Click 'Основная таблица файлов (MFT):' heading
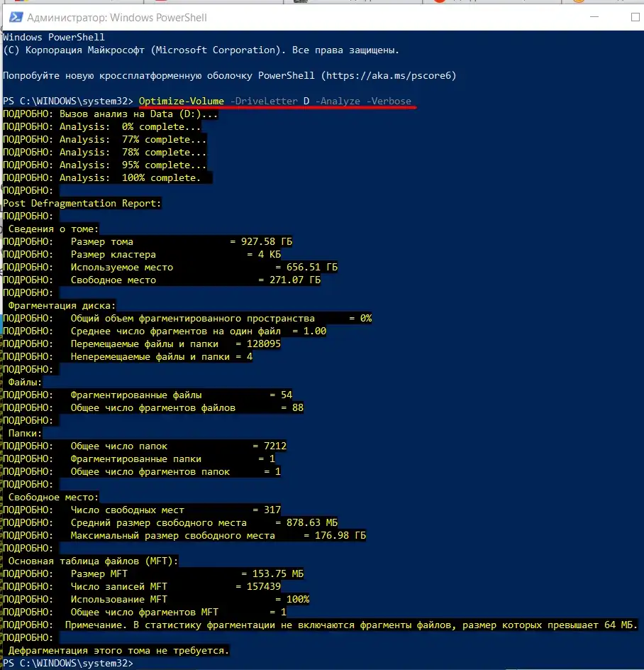The width and height of the screenshot is (644, 670). click(93, 561)
